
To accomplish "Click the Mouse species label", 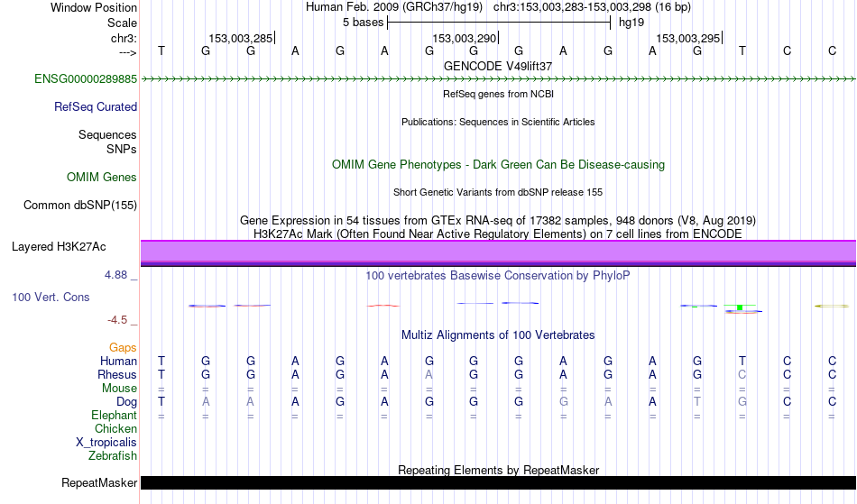I will pos(119,389).
